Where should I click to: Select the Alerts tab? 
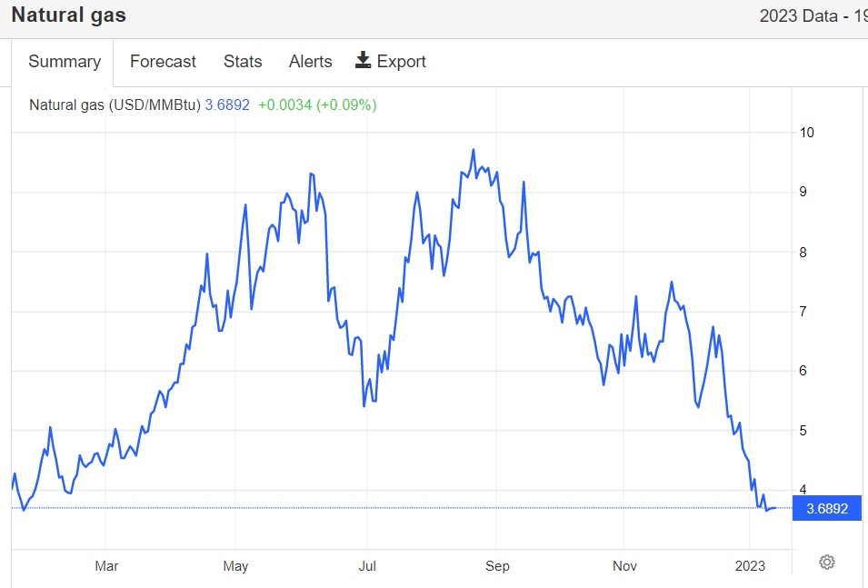point(310,62)
